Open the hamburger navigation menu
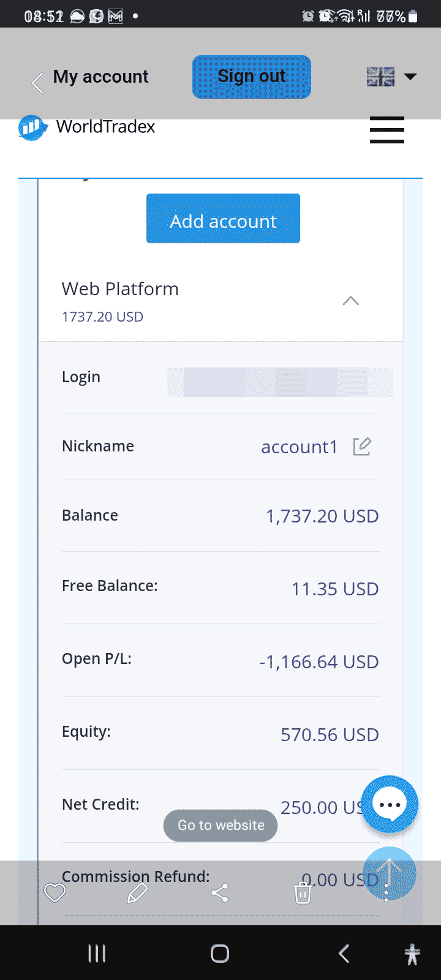The image size is (441, 980). tap(386, 130)
